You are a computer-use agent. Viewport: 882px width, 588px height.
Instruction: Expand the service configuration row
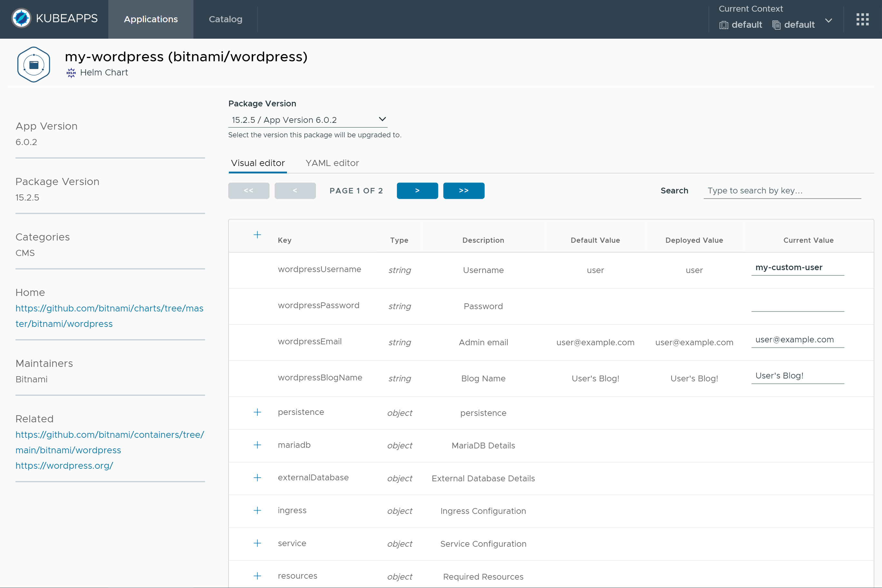[258, 544]
